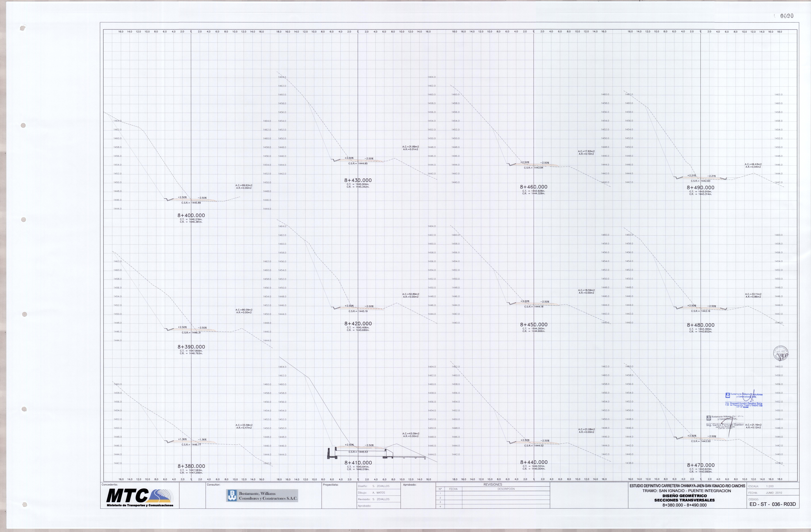Select station label 8+450.000
811x532 pixels.
click(x=534, y=325)
